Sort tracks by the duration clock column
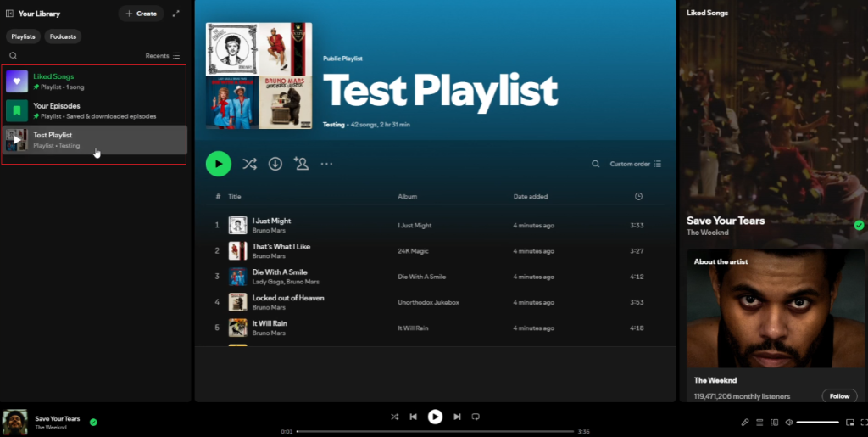868x437 pixels. 638,197
